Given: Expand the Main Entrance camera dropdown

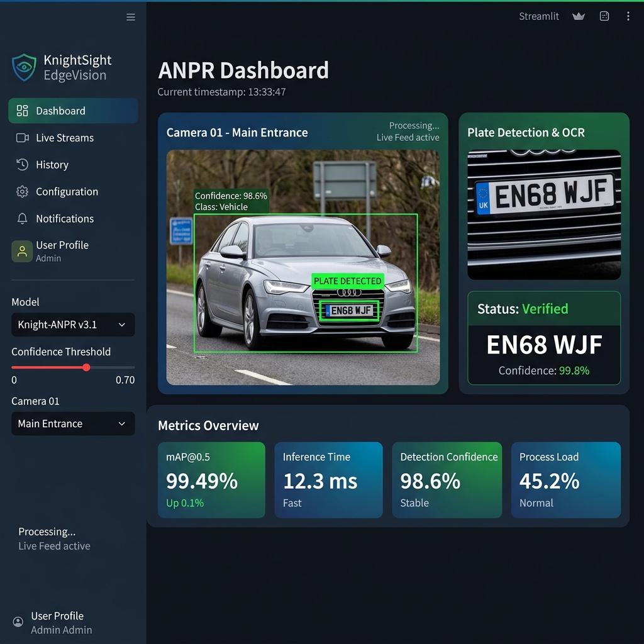Looking at the screenshot, I should (x=73, y=423).
